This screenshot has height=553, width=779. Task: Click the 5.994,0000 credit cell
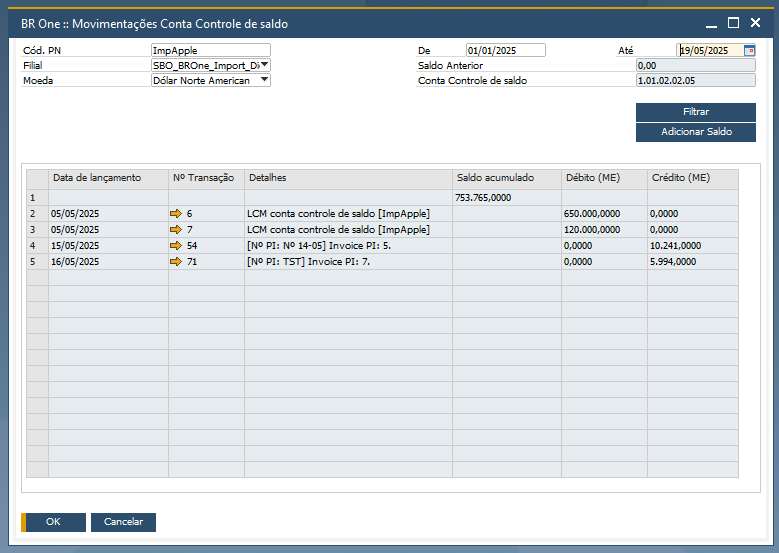click(x=693, y=261)
